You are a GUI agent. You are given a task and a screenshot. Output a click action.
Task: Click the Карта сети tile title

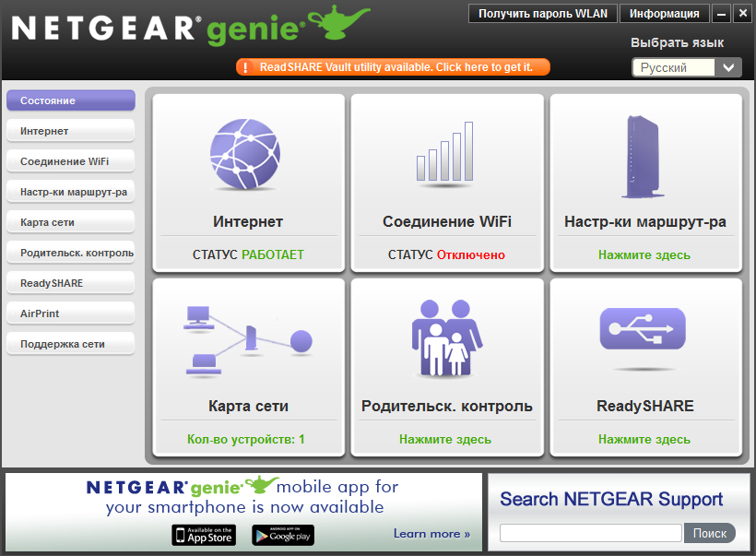click(x=248, y=406)
